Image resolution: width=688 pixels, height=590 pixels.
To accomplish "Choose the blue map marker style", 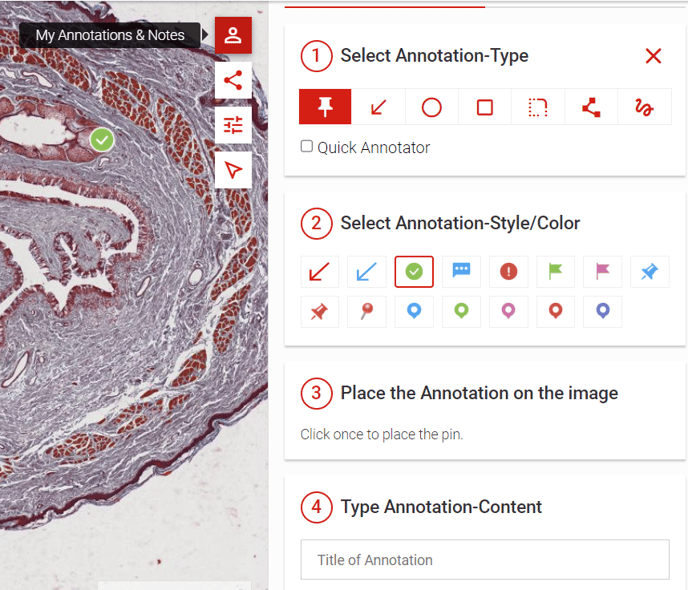I will (x=414, y=312).
